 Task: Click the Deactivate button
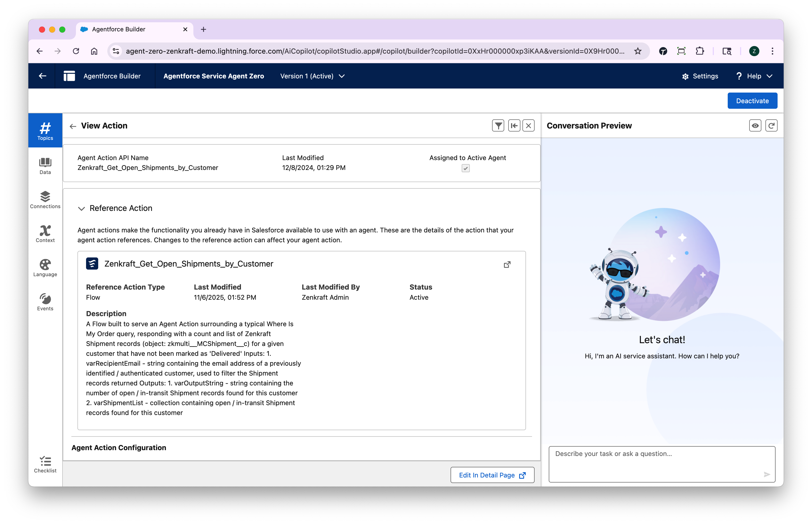pos(752,101)
